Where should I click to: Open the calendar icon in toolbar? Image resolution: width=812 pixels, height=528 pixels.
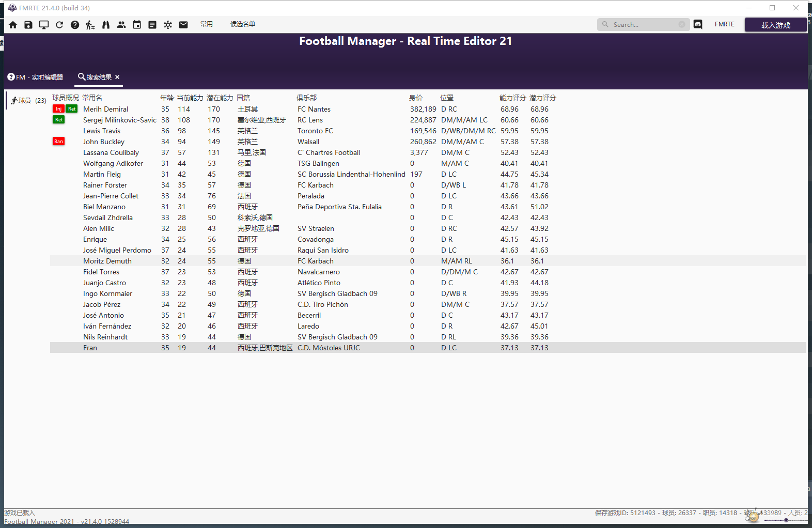coord(137,25)
